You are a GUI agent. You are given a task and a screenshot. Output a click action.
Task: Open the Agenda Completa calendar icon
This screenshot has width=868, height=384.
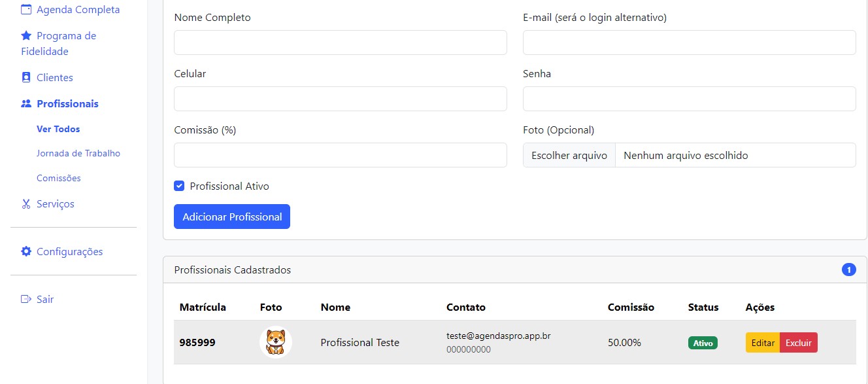click(x=25, y=9)
